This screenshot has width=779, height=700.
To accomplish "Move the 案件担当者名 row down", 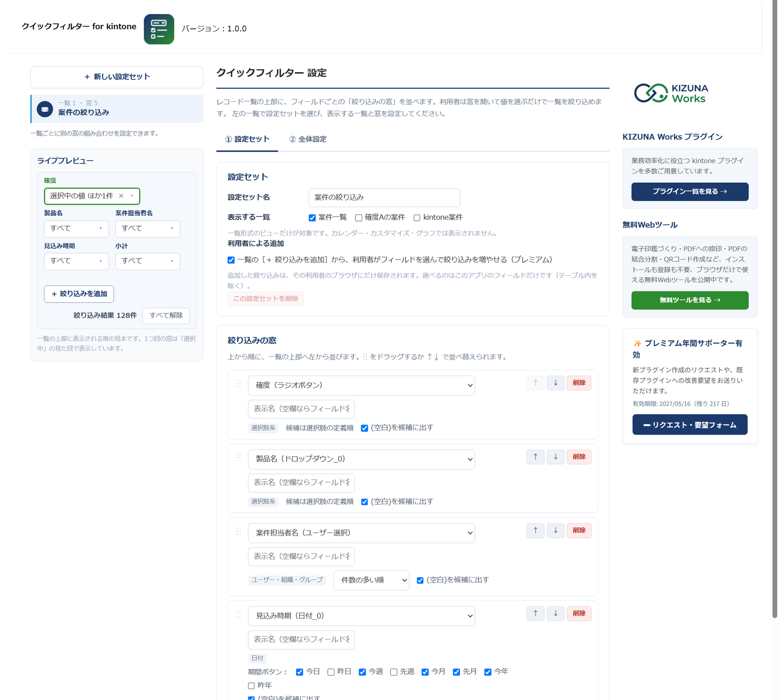I will pyautogui.click(x=556, y=530).
